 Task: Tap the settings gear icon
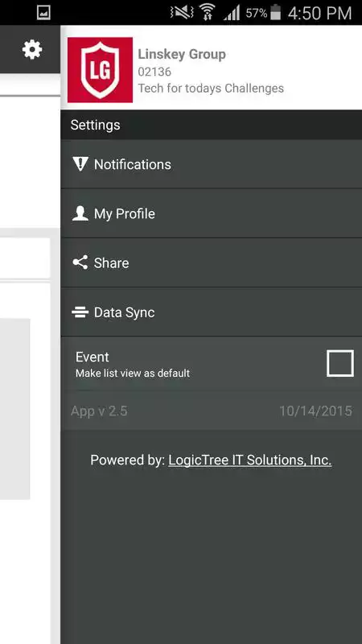[x=32, y=50]
